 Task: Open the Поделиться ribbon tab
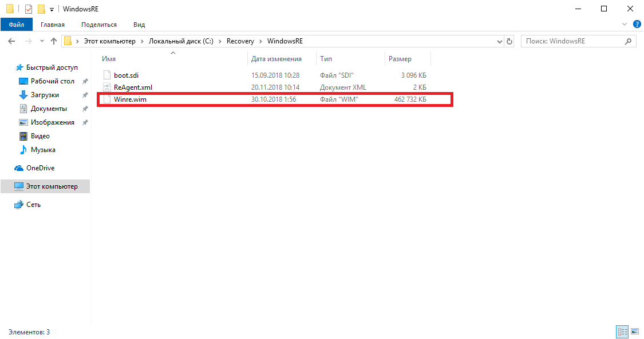coord(99,25)
